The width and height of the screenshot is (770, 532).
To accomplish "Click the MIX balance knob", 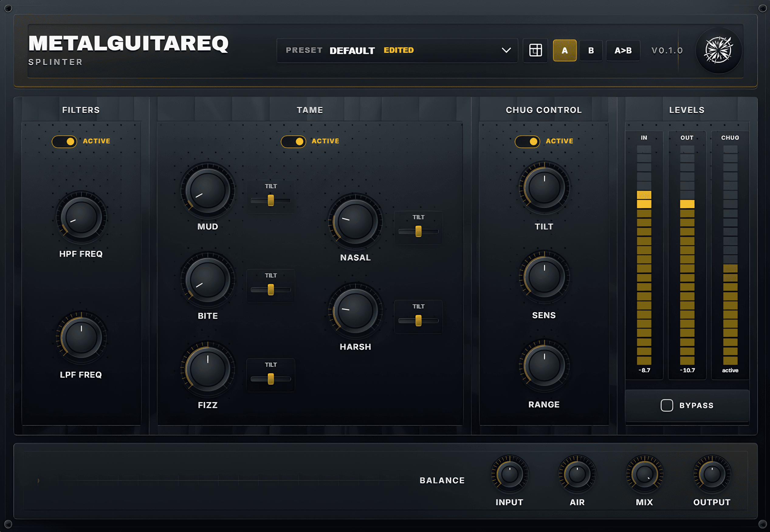I will coord(644,474).
